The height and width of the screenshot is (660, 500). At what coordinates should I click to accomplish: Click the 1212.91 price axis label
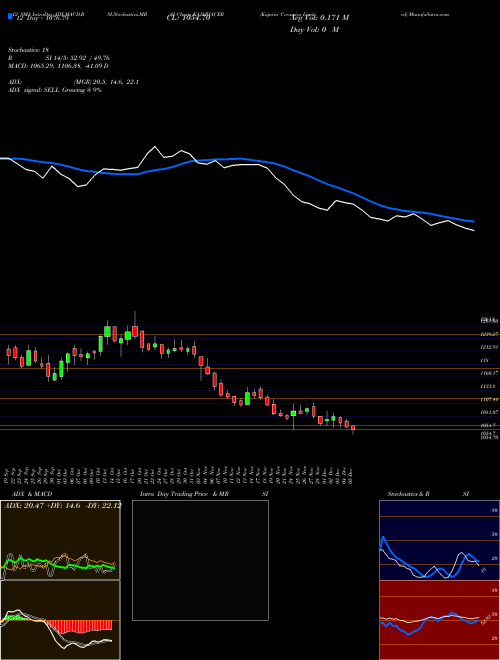pyautogui.click(x=490, y=347)
